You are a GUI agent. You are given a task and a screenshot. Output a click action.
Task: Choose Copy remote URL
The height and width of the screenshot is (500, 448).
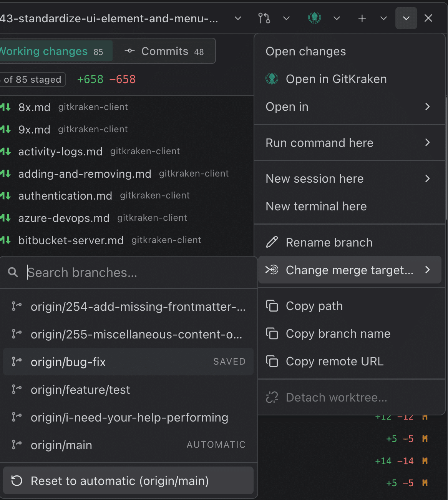point(350,361)
